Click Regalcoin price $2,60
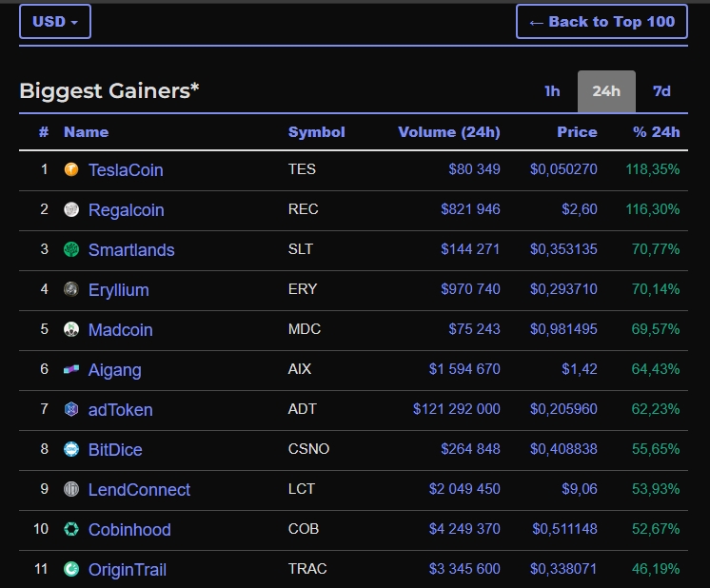The height and width of the screenshot is (588, 710). pyautogui.click(x=580, y=209)
